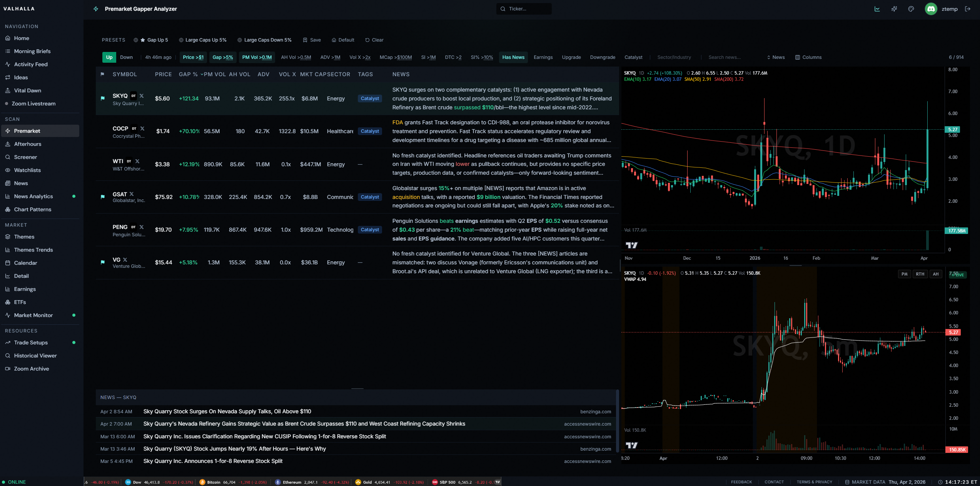The image size is (980, 486).
Task: Open the theme palette icon in the top bar
Action: pyautogui.click(x=911, y=8)
